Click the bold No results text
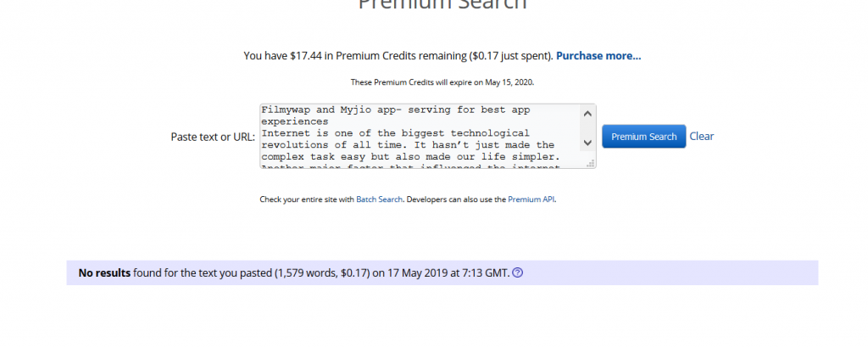This screenshot has width=868, height=348. pyautogui.click(x=104, y=272)
